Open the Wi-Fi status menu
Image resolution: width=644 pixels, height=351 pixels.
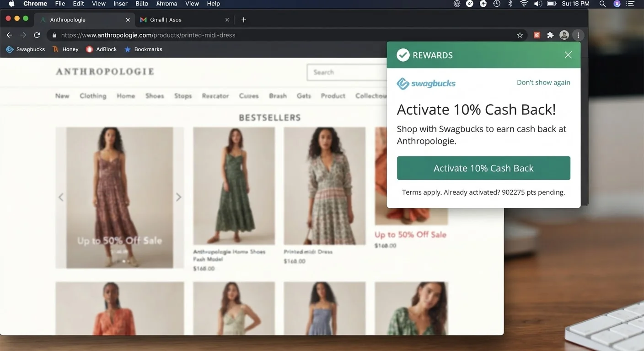(524, 4)
